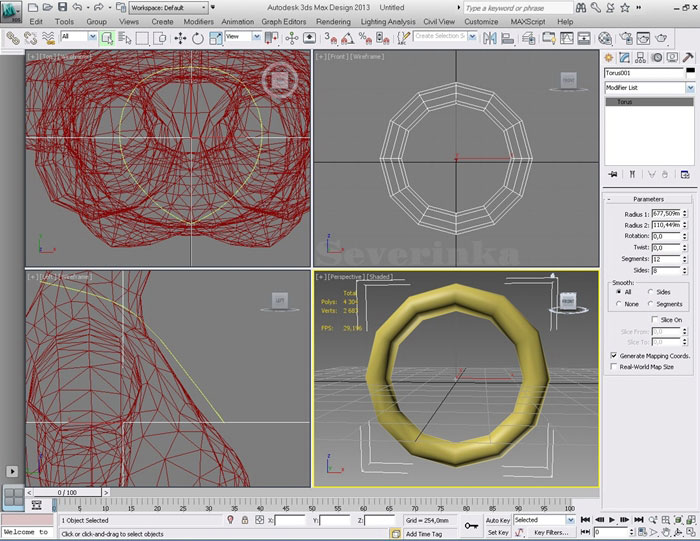The image size is (700, 541).
Task: Select the Sides smooth radio button
Action: click(652, 292)
